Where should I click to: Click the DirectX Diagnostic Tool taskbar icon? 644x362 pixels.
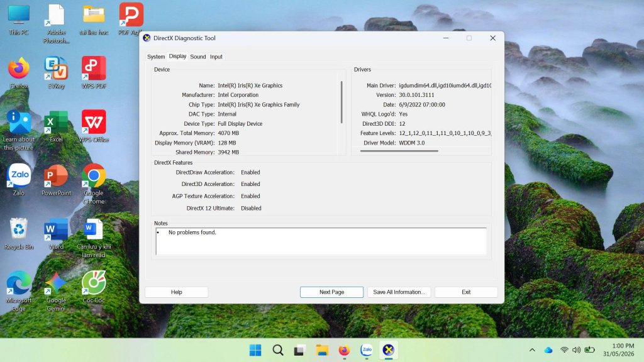[388, 350]
